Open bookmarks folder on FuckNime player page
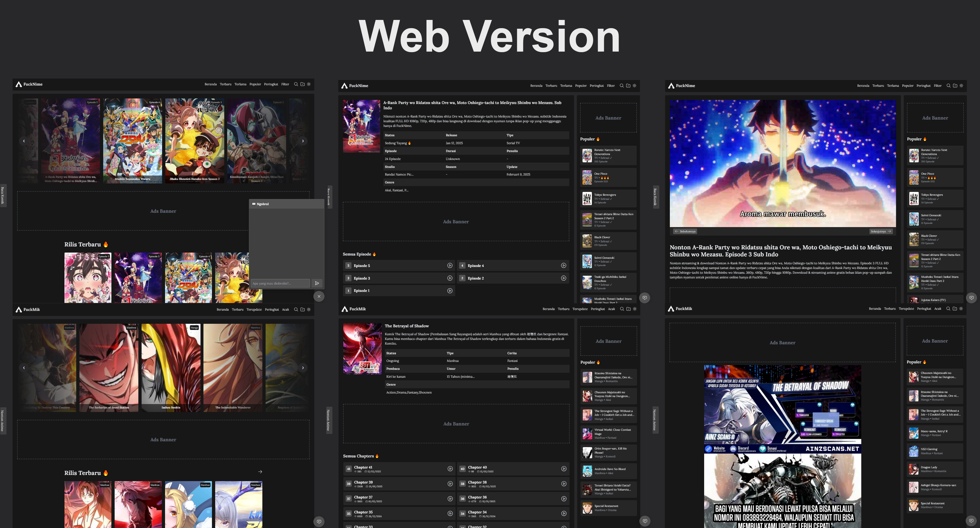 point(955,86)
